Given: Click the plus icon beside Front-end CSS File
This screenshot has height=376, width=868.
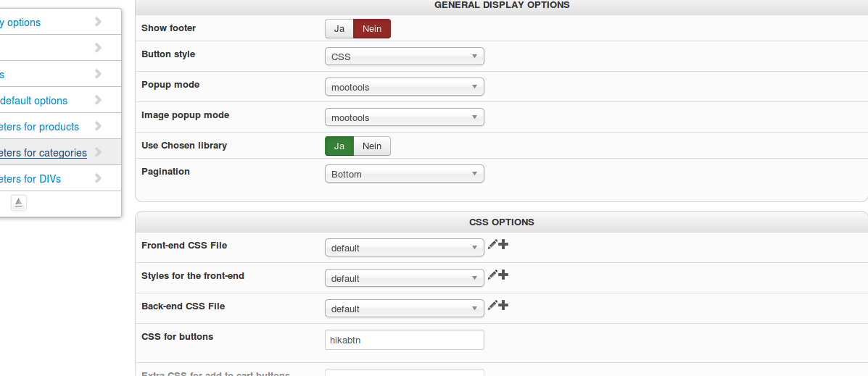Looking at the screenshot, I should coord(503,245).
